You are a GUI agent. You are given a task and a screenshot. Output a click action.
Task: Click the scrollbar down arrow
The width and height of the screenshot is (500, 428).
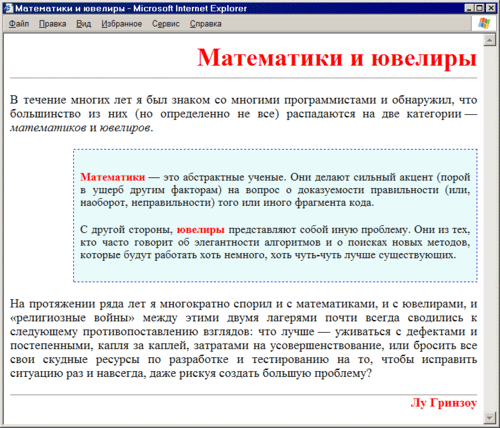[490, 417]
